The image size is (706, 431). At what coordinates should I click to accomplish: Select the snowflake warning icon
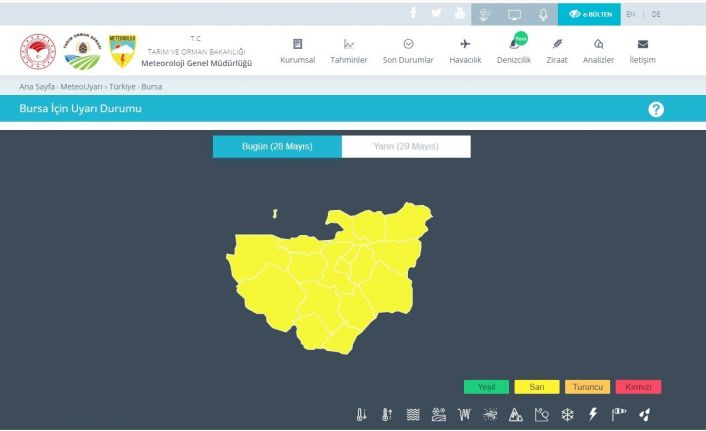pyautogui.click(x=567, y=415)
